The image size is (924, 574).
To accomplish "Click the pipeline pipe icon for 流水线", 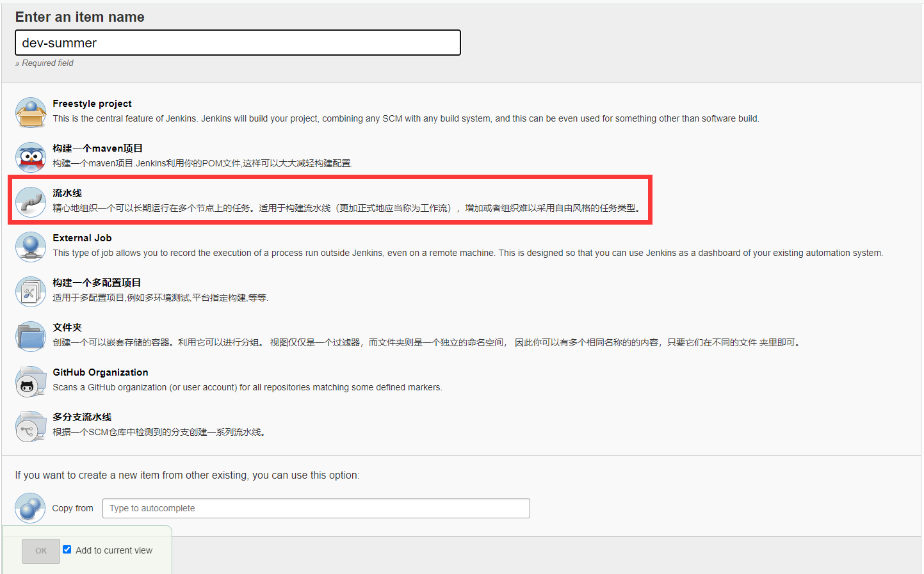I will pos(30,202).
